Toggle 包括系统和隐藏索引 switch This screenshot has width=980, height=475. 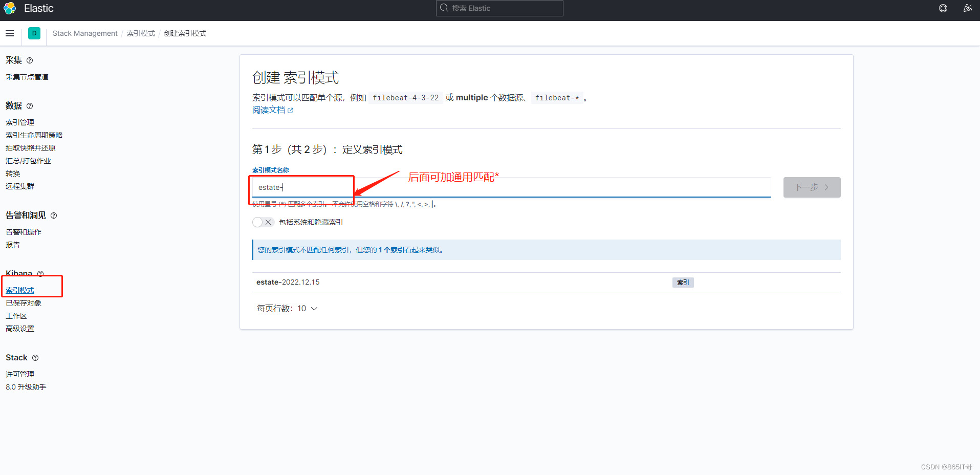pyautogui.click(x=263, y=222)
